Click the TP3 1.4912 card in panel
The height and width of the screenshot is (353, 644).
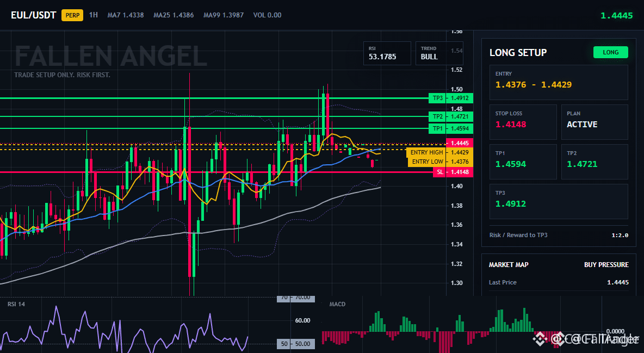click(x=559, y=201)
